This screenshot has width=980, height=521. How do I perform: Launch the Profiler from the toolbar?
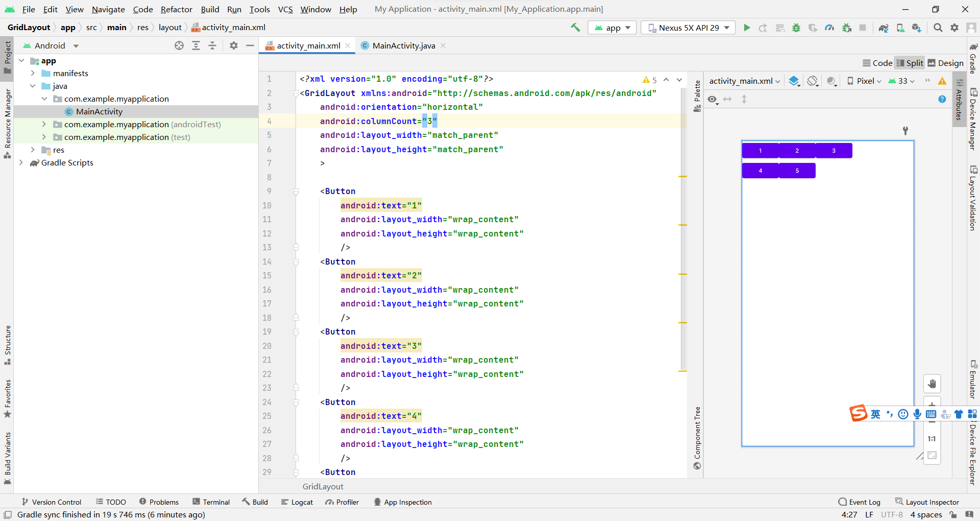click(829, 28)
